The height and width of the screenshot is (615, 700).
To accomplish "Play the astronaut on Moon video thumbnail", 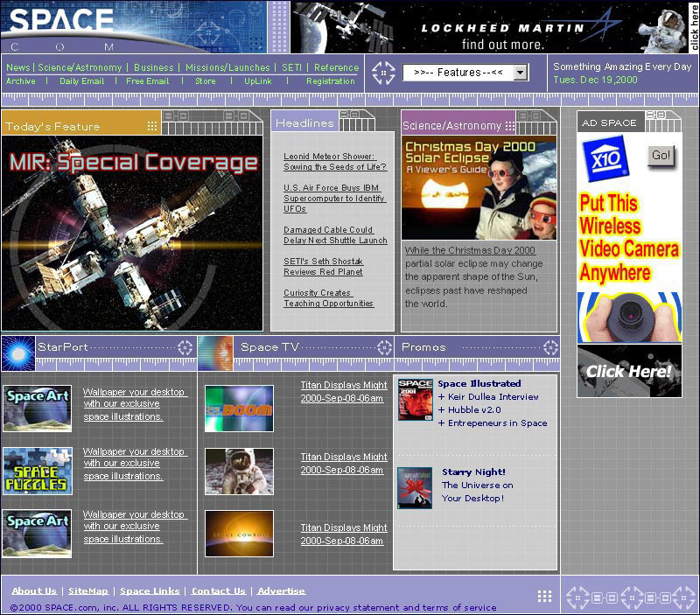I will (x=239, y=472).
